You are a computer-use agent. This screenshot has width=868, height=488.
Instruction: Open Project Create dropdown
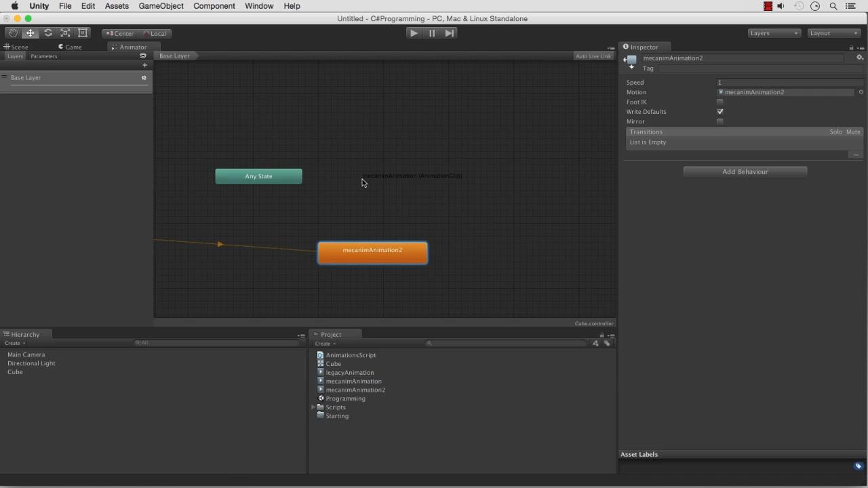(x=325, y=344)
